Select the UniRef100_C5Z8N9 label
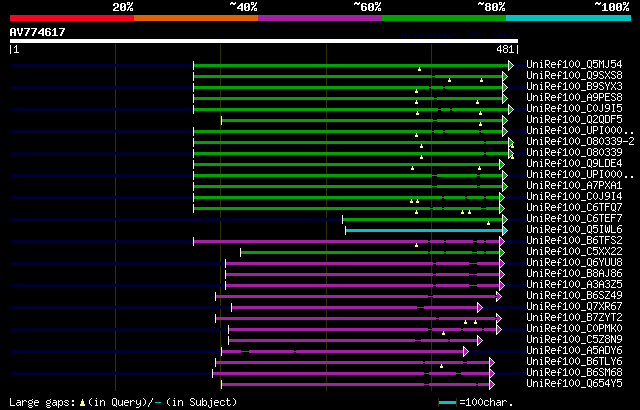The image size is (640, 410). [574, 340]
